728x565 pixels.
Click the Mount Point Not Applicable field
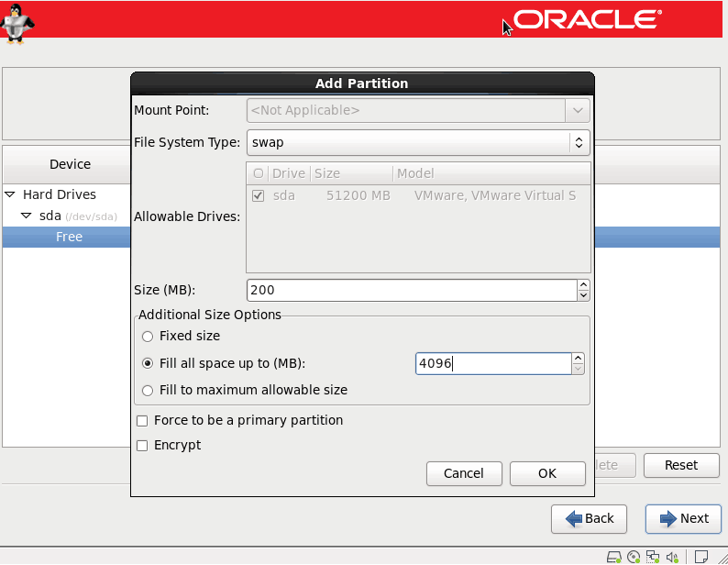coord(406,111)
